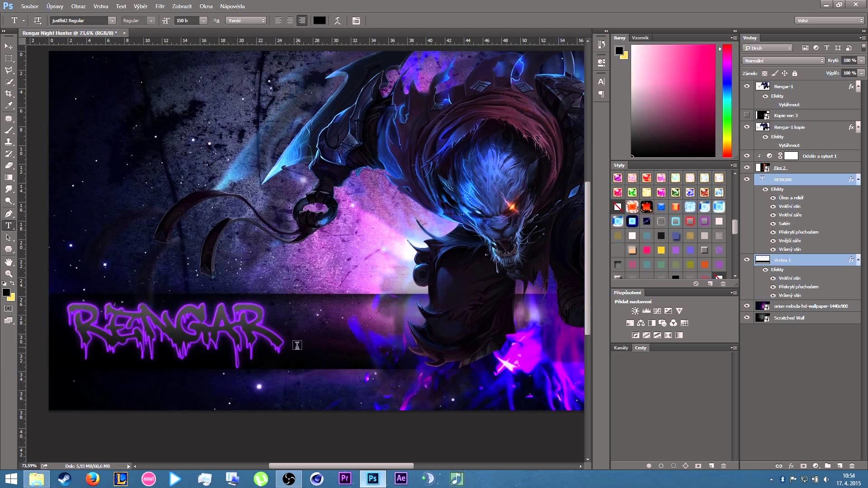This screenshot has height=488, width=868.
Task: Click the rainbow hue slider
Action: click(x=727, y=101)
